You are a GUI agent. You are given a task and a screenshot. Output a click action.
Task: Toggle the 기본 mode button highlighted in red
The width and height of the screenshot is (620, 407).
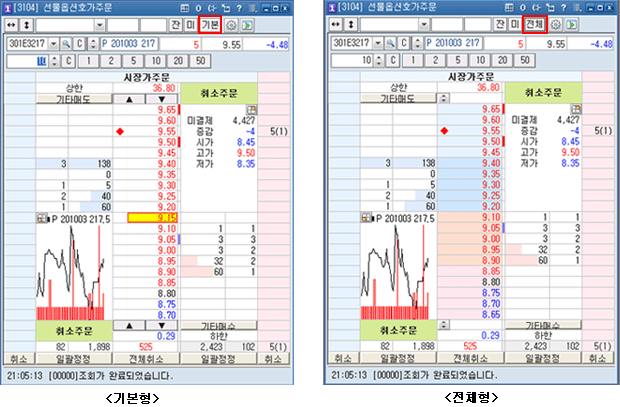pyautogui.click(x=210, y=24)
